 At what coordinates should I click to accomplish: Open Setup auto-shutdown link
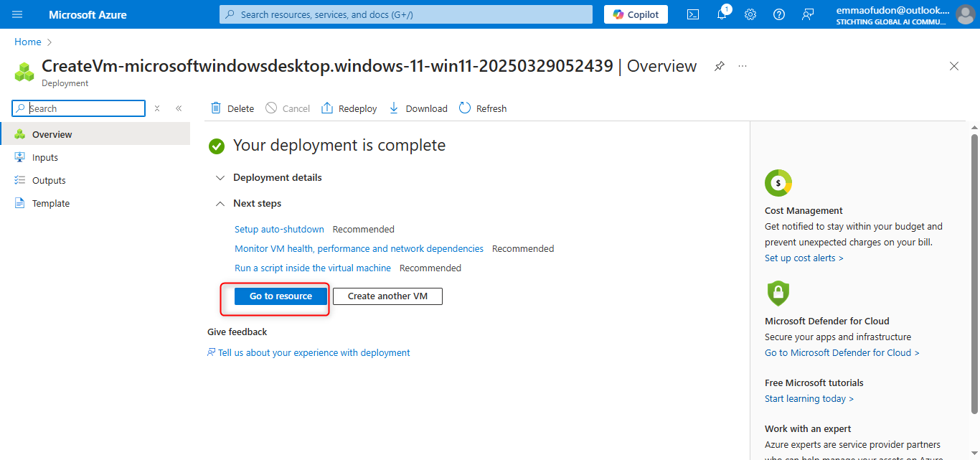pos(279,229)
